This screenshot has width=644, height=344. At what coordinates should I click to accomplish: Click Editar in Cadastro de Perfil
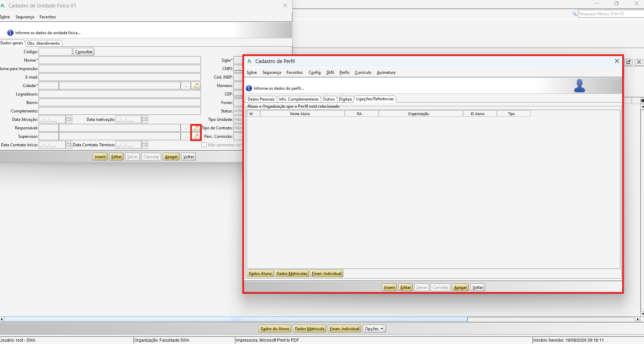point(406,287)
